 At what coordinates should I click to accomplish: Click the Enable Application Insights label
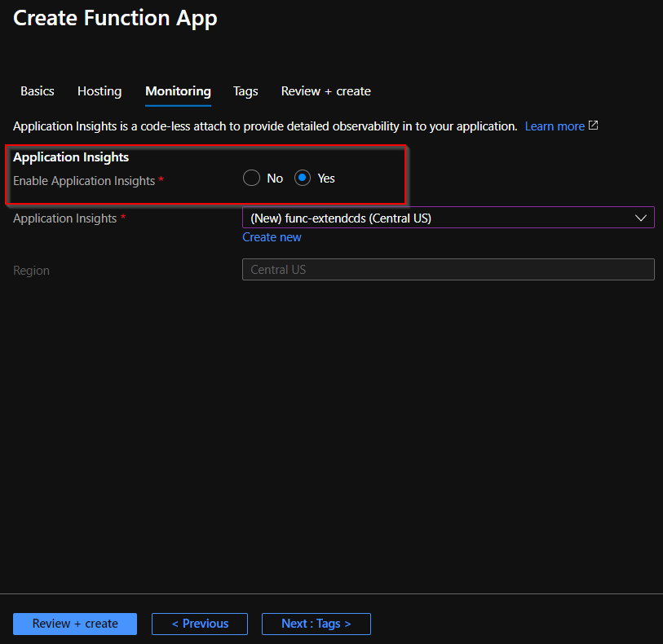tap(84, 181)
